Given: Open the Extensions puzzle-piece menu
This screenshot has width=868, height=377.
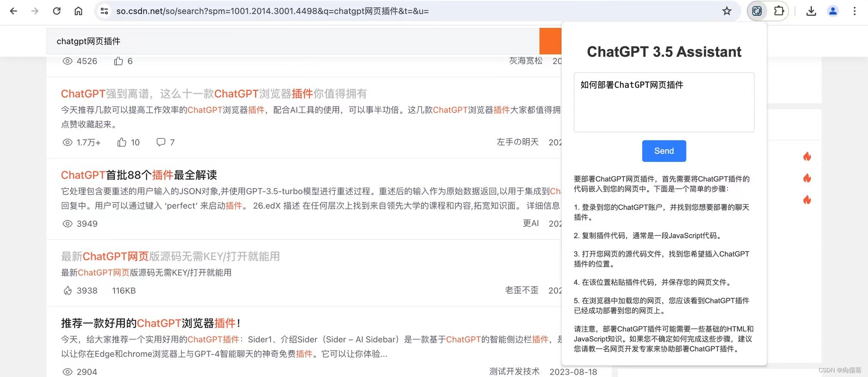Looking at the screenshot, I should point(779,11).
